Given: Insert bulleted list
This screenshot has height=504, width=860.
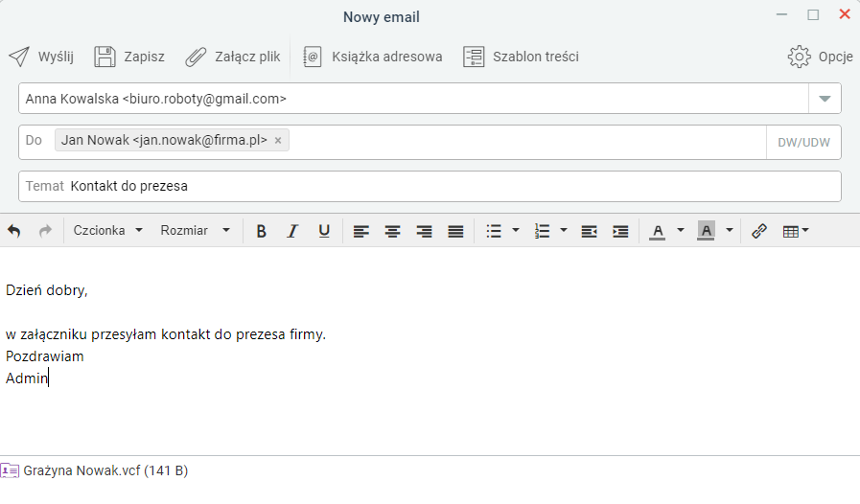Looking at the screenshot, I should (x=494, y=232).
